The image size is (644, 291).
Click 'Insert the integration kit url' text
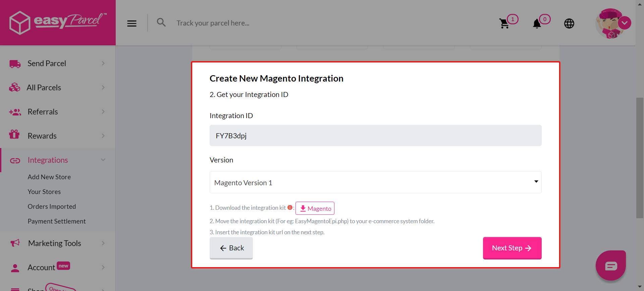click(x=267, y=232)
